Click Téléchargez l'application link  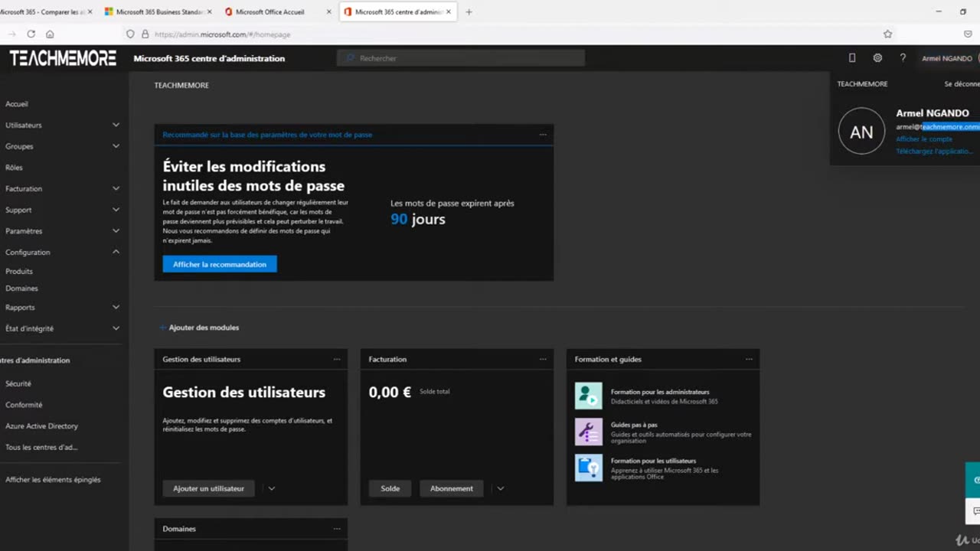(x=934, y=152)
